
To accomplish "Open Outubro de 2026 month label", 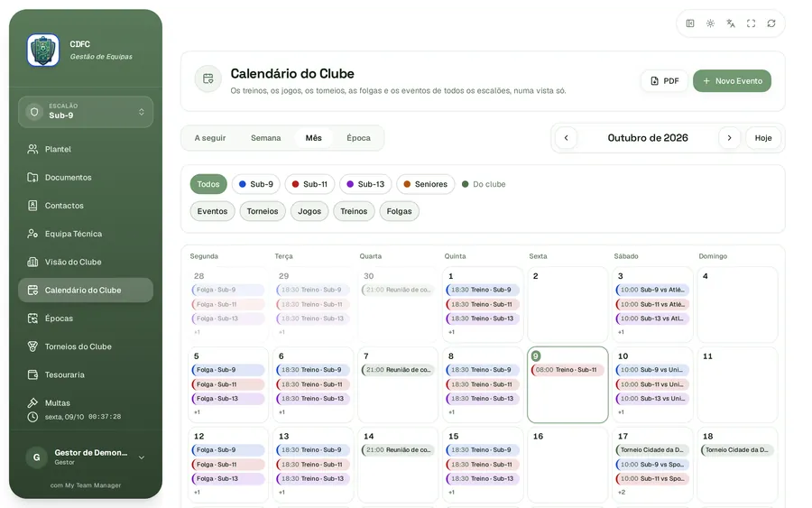I will click(648, 138).
